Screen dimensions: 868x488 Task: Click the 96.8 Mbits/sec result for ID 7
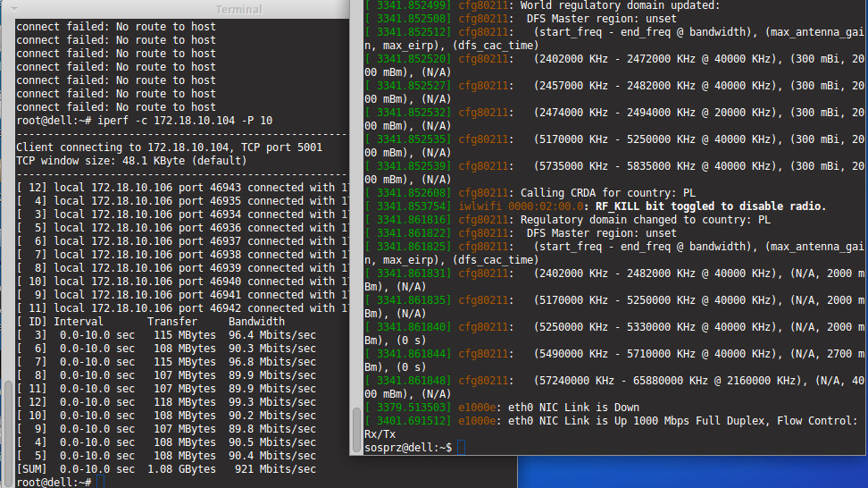coord(271,362)
